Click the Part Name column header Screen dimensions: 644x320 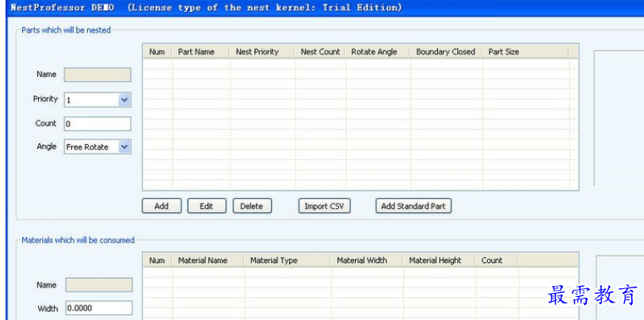(x=201, y=51)
